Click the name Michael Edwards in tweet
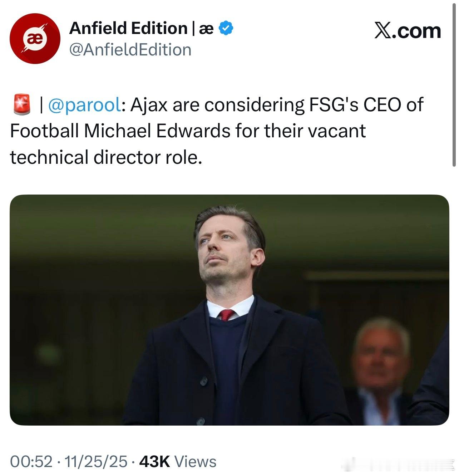 (157, 131)
